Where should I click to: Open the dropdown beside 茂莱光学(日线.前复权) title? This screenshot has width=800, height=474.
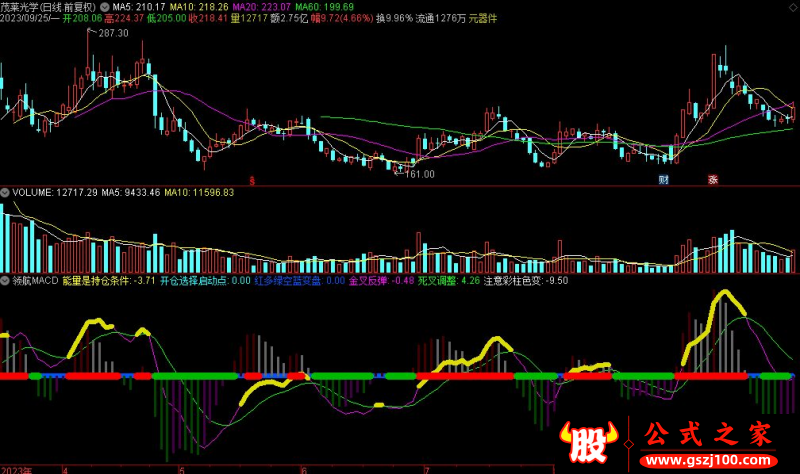point(105,7)
